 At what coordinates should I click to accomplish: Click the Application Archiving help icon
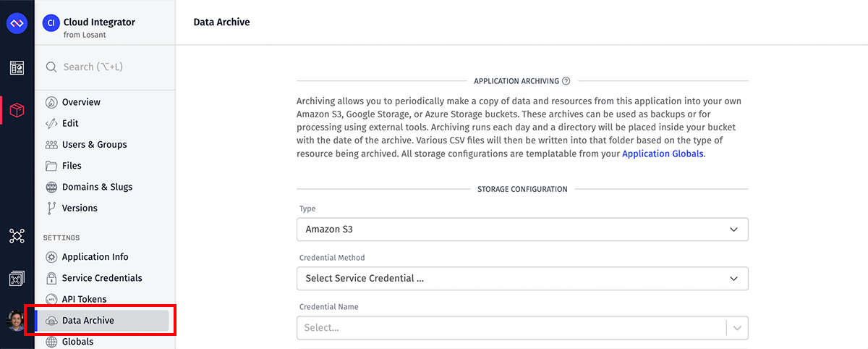[x=566, y=81]
